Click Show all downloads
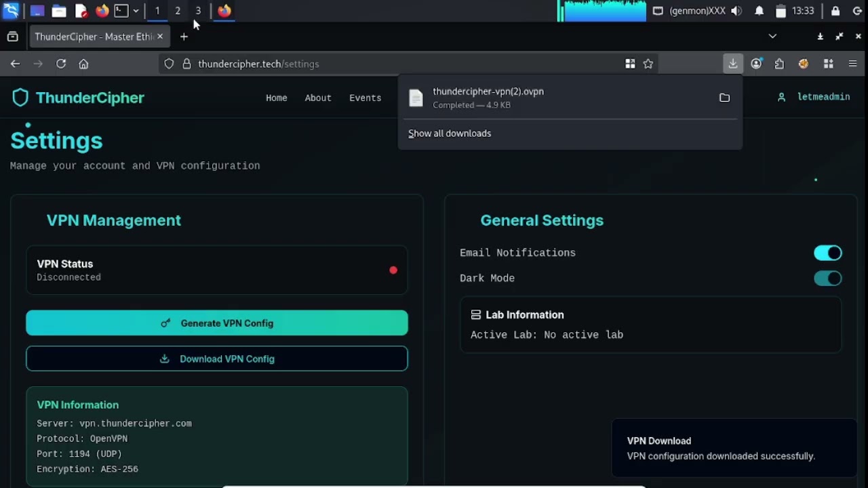868x488 pixels. click(x=450, y=134)
